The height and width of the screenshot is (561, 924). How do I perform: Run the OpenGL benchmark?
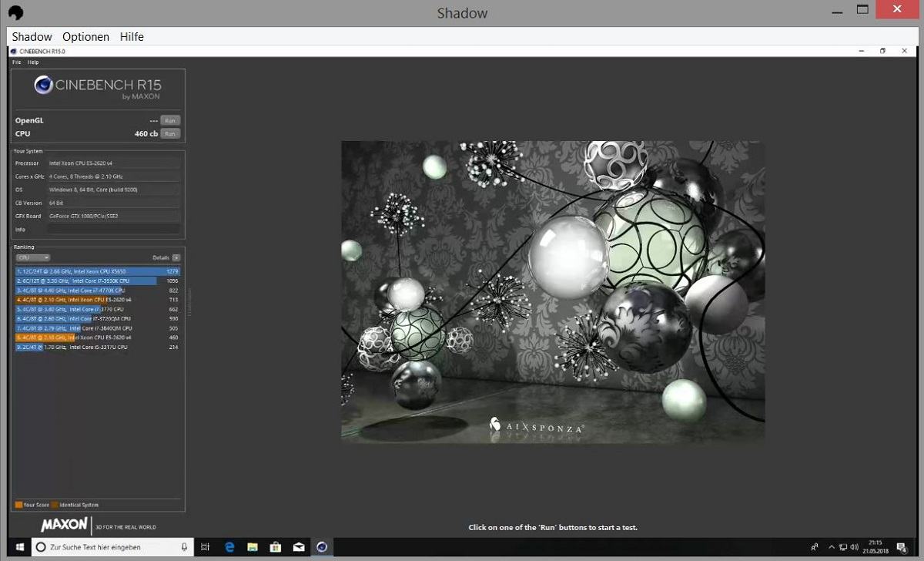170,120
